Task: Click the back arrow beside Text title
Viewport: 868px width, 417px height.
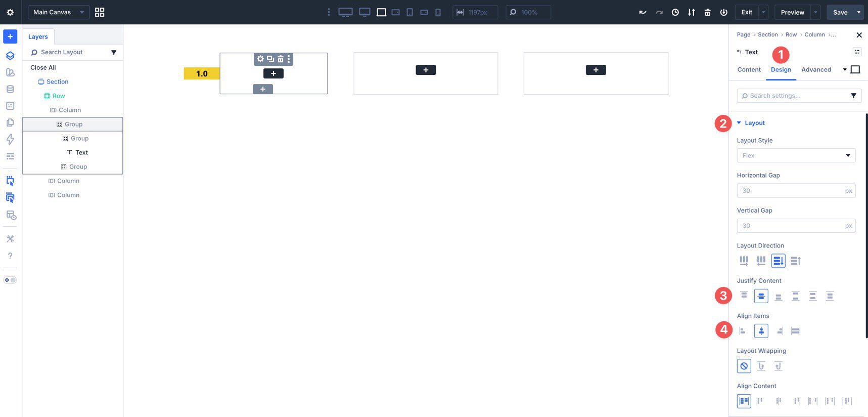Action: pos(739,52)
